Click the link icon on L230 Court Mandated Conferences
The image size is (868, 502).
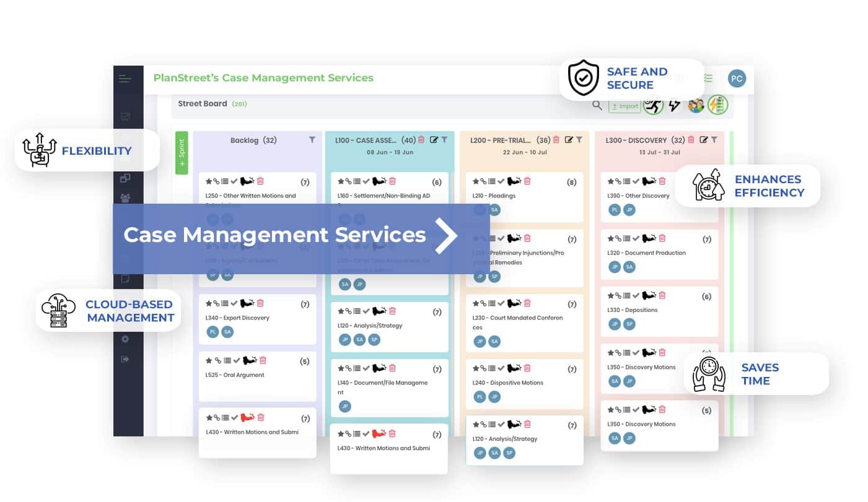point(483,303)
